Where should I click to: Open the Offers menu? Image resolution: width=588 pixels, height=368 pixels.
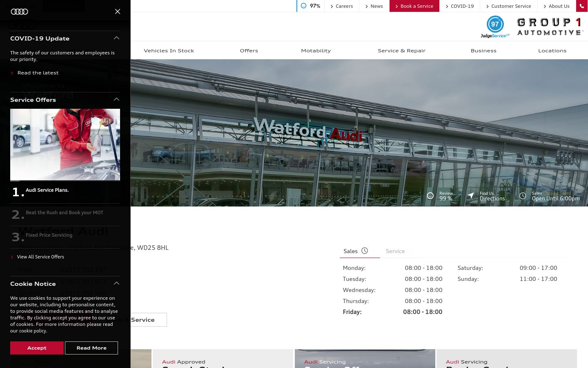tap(249, 51)
